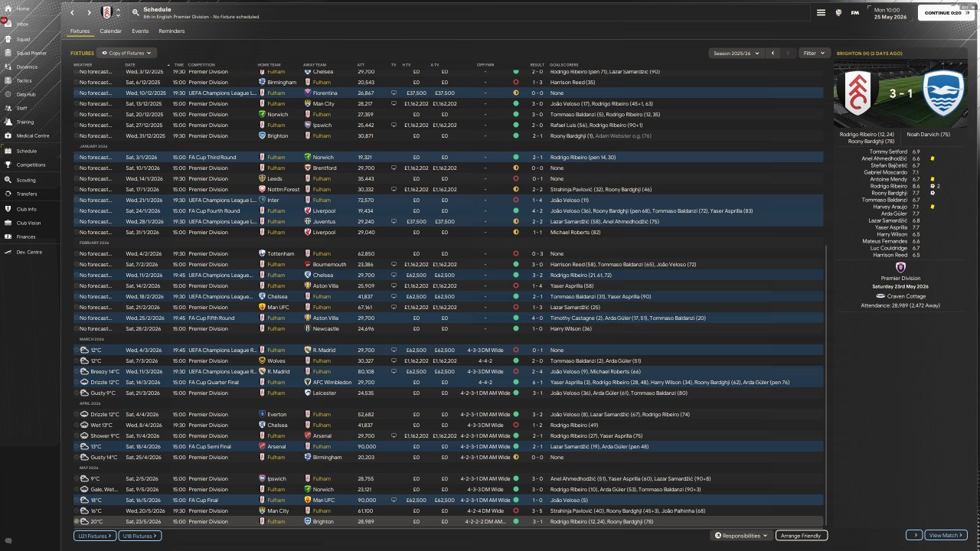Click previous season arrow next to Season 2025/26

coord(773,54)
